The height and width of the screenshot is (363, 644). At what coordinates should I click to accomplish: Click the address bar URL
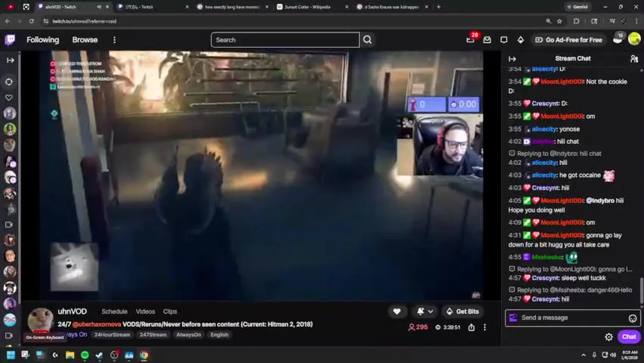coord(85,21)
